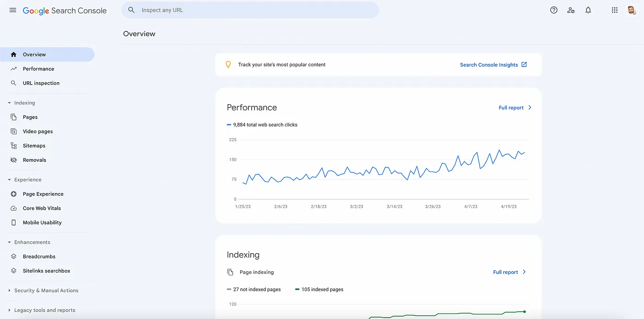The image size is (644, 319).
Task: Toggle the 105 indexed pages series
Action: click(319, 289)
